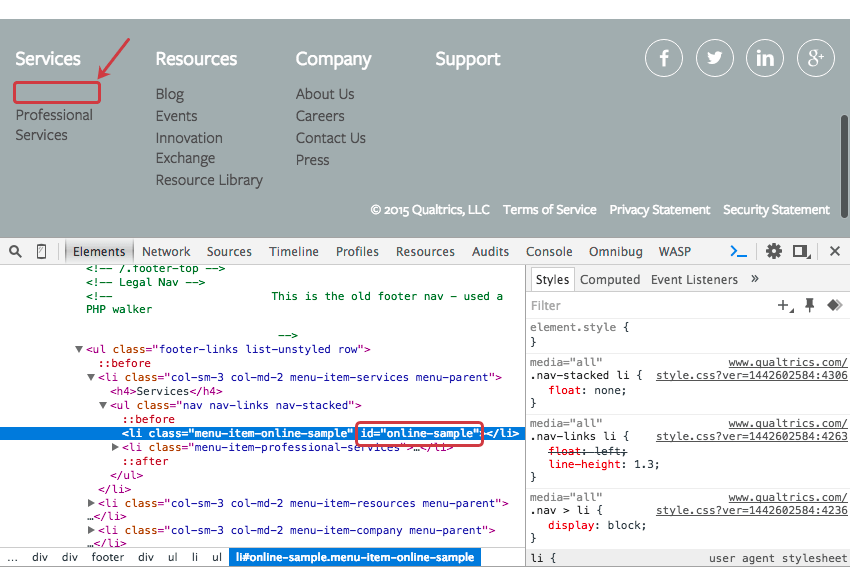The width and height of the screenshot is (850, 567).
Task: Click the DevTools inspect element magnifier icon
Action: coord(16,251)
